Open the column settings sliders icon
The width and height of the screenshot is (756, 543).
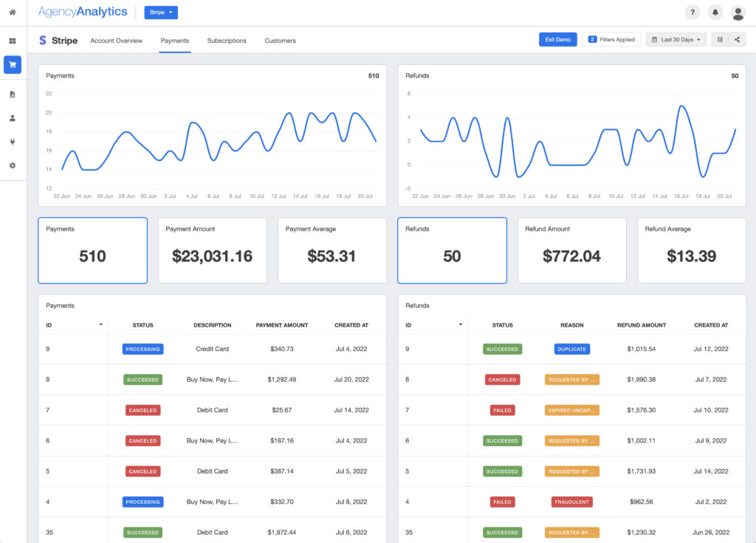click(720, 40)
